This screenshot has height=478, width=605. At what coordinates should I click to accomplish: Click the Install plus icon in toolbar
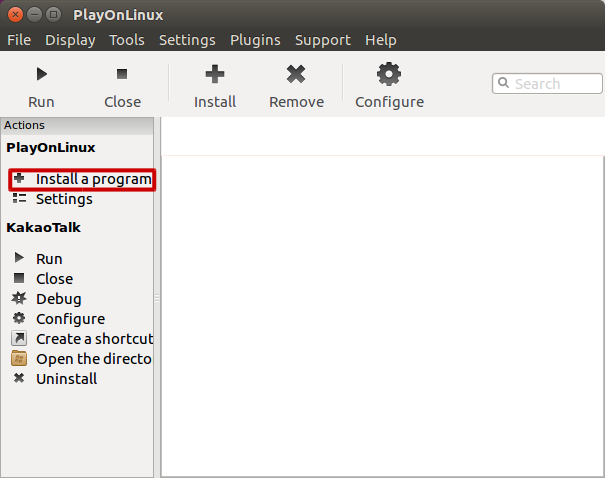[215, 74]
